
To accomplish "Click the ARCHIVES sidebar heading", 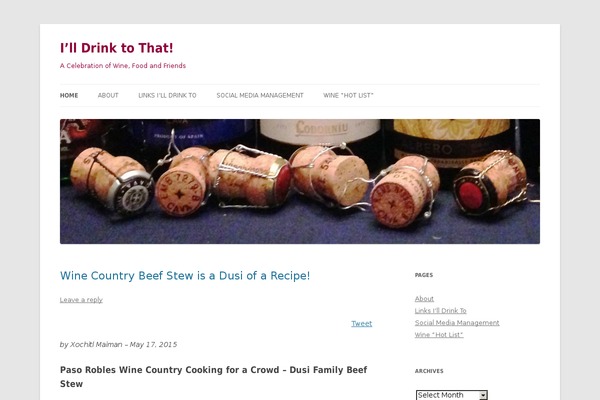I will (429, 371).
